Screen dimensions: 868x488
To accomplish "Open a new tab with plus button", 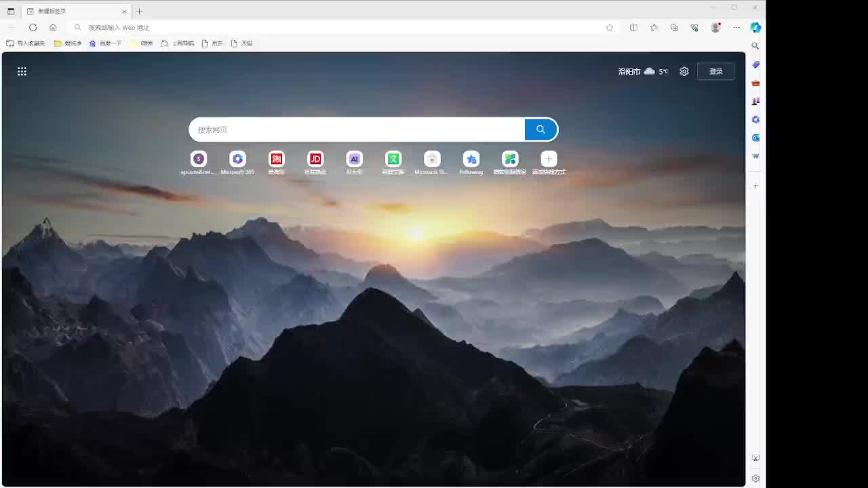I will (140, 12).
